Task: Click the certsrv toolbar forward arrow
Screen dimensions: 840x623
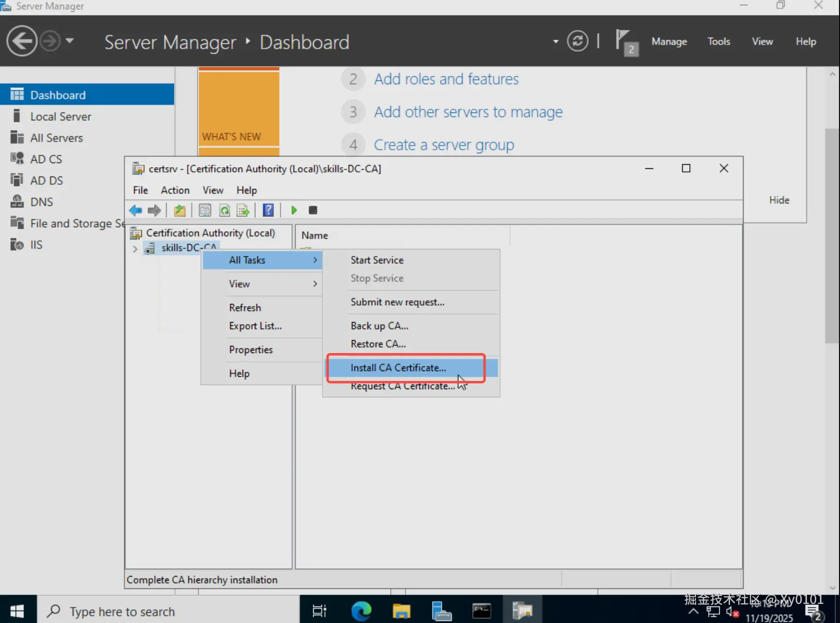Action: click(154, 210)
